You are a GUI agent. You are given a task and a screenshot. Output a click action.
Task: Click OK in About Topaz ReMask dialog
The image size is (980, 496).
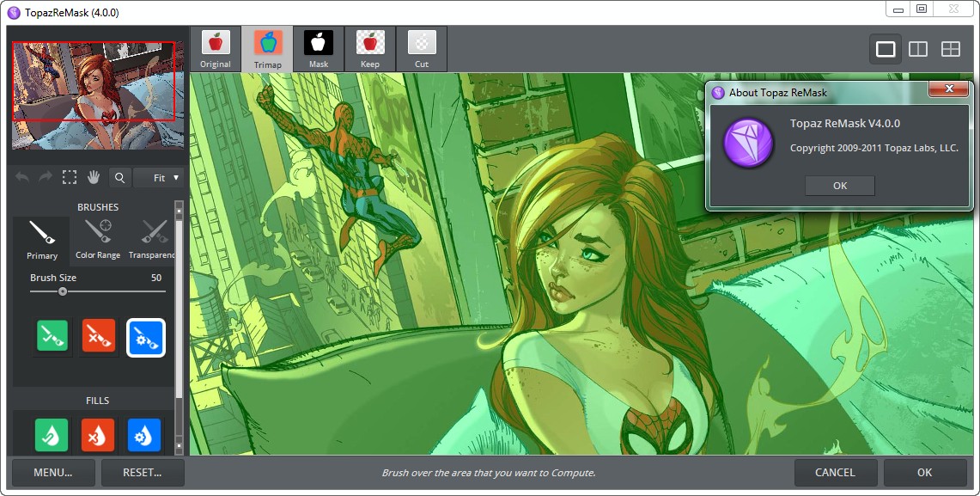pyautogui.click(x=840, y=185)
